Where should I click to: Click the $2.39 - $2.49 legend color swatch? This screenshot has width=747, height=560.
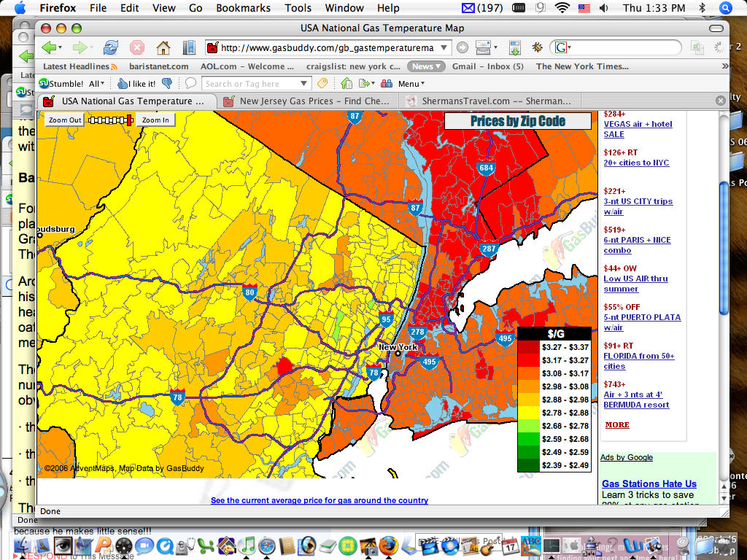[528, 465]
